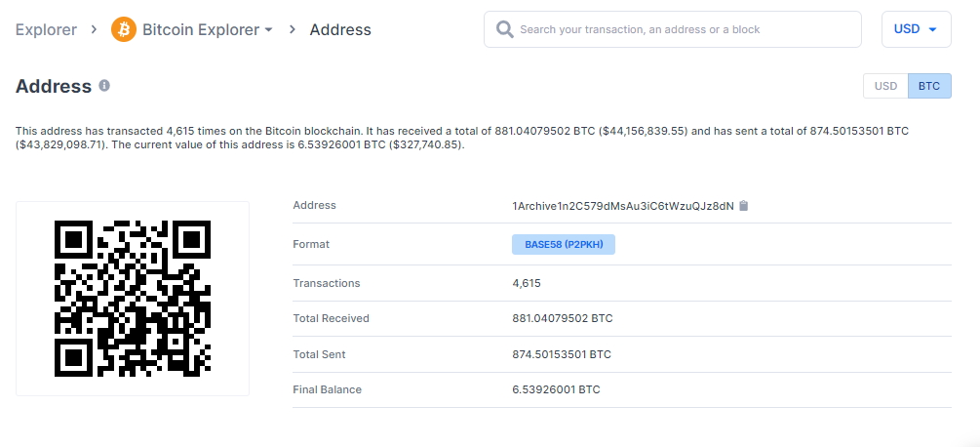Click the orange Bitcoin logo icon
Screen dimensions: 980x447
[x=124, y=29]
